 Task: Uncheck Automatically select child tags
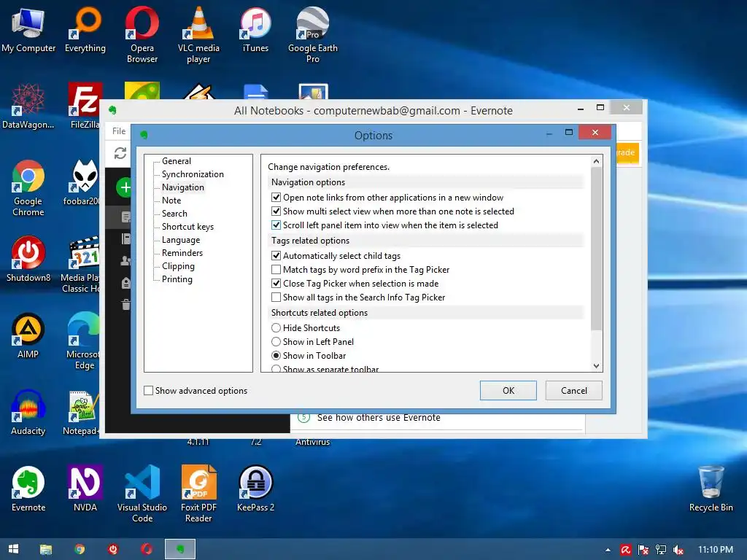276,256
